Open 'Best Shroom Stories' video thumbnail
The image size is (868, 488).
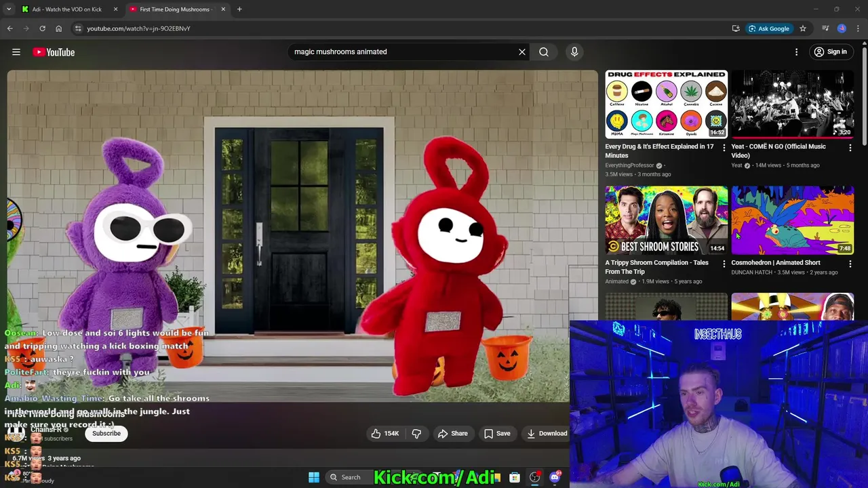pyautogui.click(x=666, y=220)
